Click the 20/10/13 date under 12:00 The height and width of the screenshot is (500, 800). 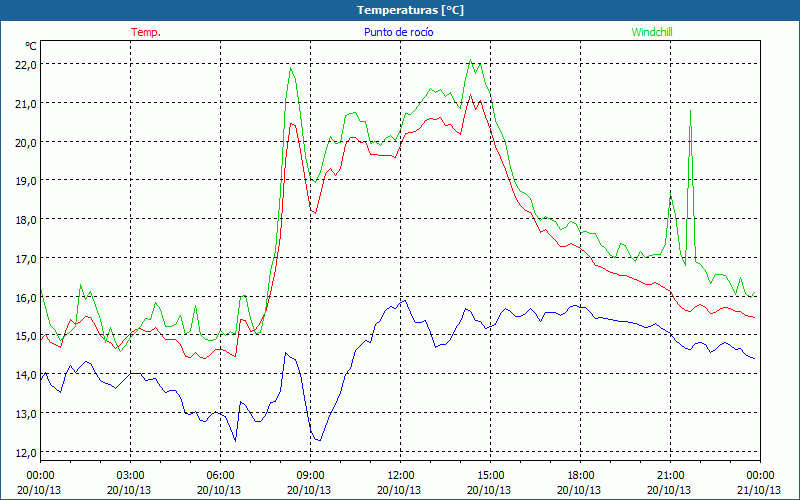click(399, 490)
